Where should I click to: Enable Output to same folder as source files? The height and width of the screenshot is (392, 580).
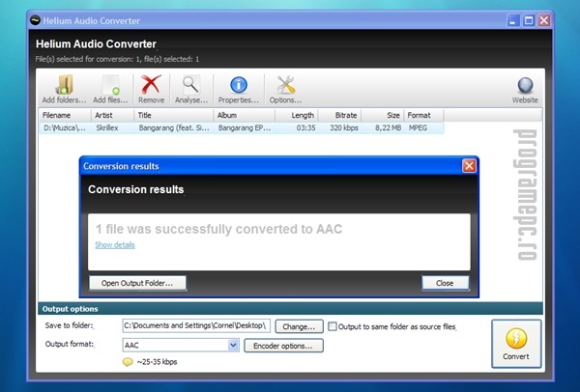[333, 326]
